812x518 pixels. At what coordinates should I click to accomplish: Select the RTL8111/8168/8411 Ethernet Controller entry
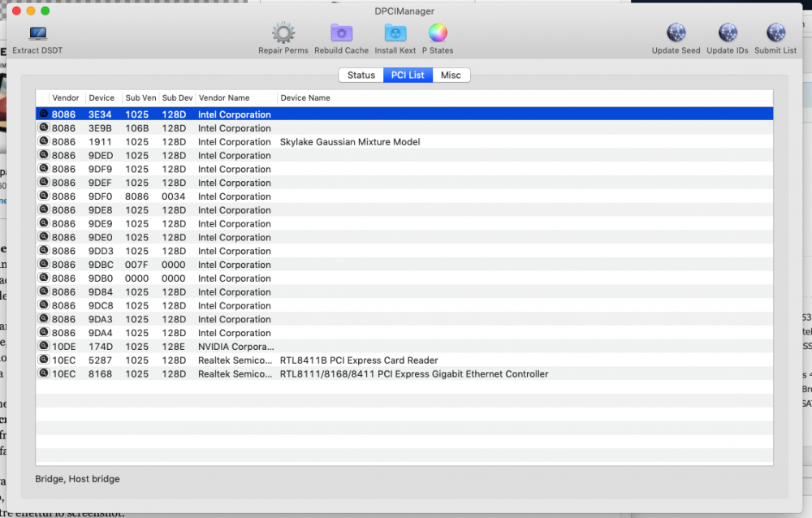[x=414, y=374]
